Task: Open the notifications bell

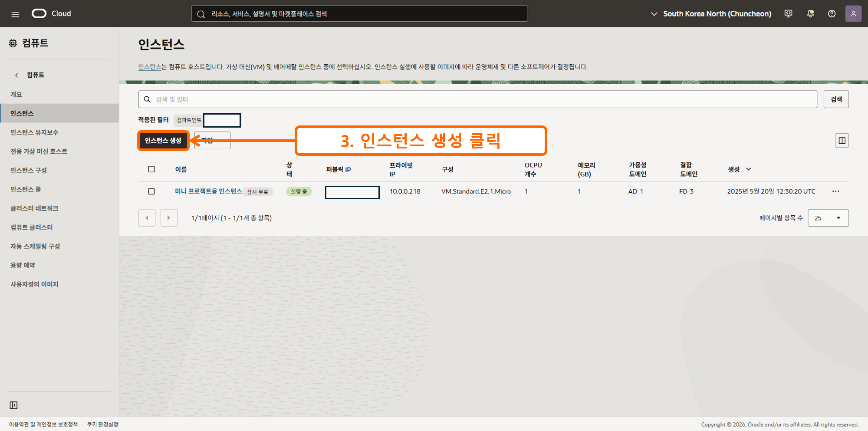Action: point(810,13)
